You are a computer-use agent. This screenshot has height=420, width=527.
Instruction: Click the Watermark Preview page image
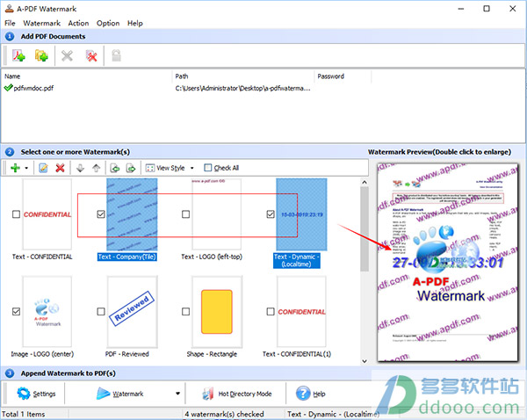pos(447,263)
